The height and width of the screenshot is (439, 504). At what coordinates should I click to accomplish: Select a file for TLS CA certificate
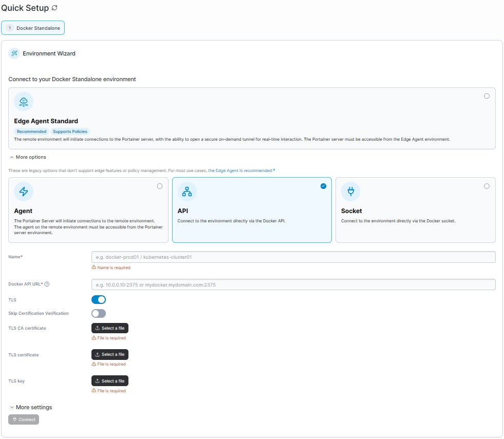[x=110, y=328]
